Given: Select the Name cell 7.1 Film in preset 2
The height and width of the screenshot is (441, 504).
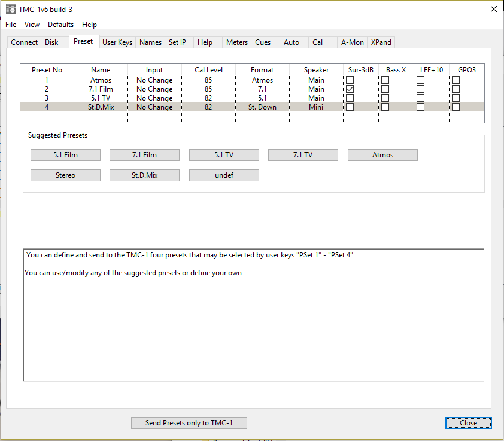Looking at the screenshot, I should 101,89.
